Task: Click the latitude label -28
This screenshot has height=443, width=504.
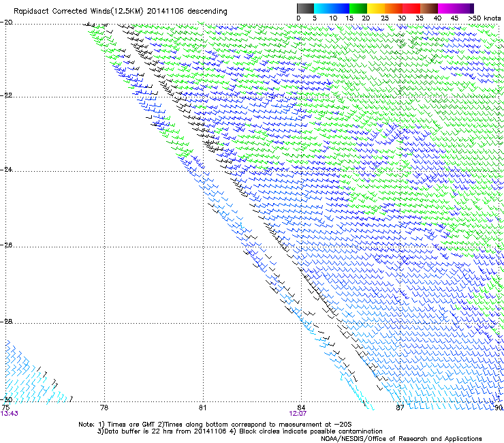Action: point(6,322)
